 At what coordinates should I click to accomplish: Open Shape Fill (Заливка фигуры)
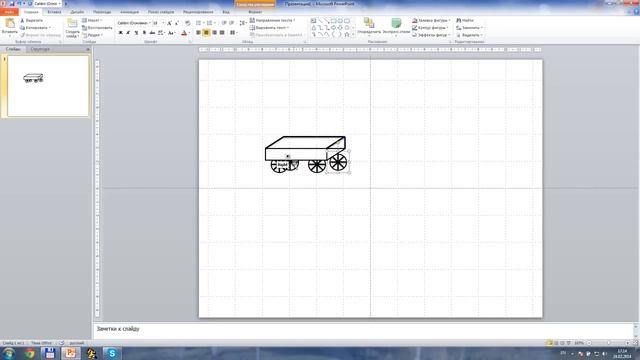(431, 20)
